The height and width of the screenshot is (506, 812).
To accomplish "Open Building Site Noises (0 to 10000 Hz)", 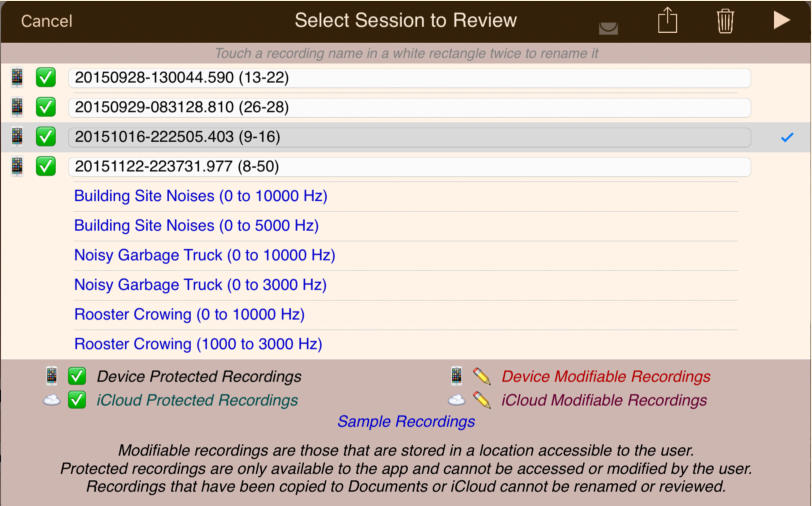I will 200,196.
